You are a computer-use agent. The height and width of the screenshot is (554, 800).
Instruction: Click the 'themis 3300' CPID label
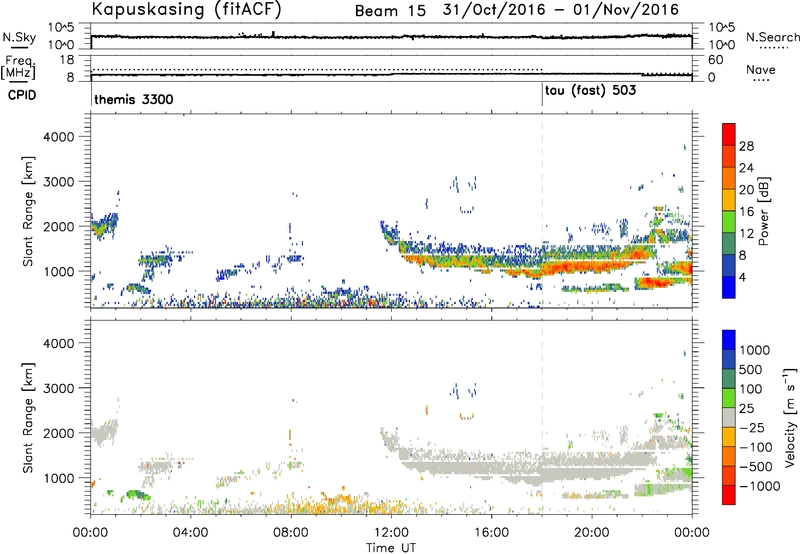(134, 99)
